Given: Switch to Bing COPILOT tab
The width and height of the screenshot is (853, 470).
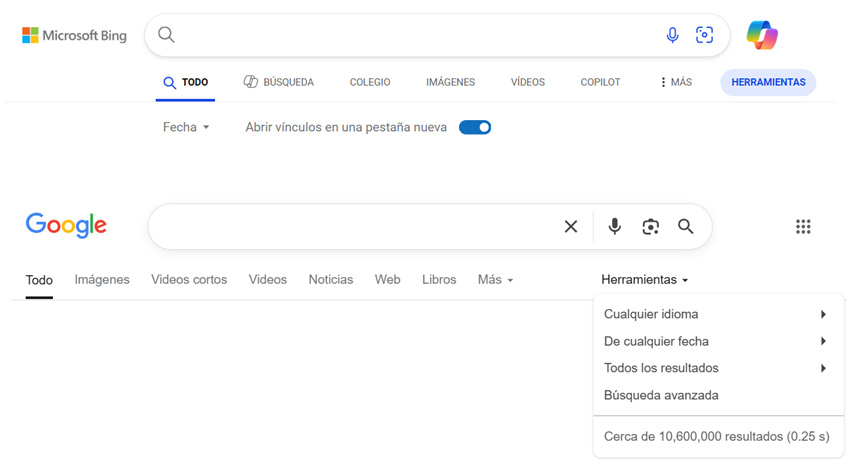Looking at the screenshot, I should click(x=600, y=82).
